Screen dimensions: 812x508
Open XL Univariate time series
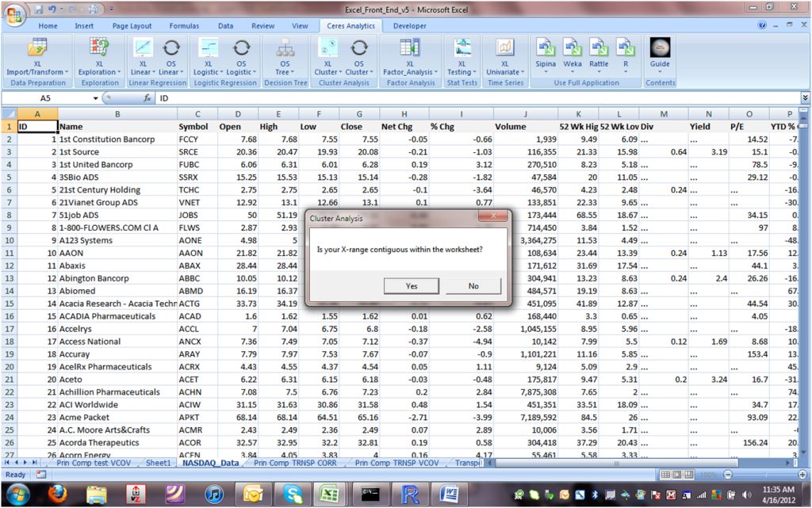(505, 57)
